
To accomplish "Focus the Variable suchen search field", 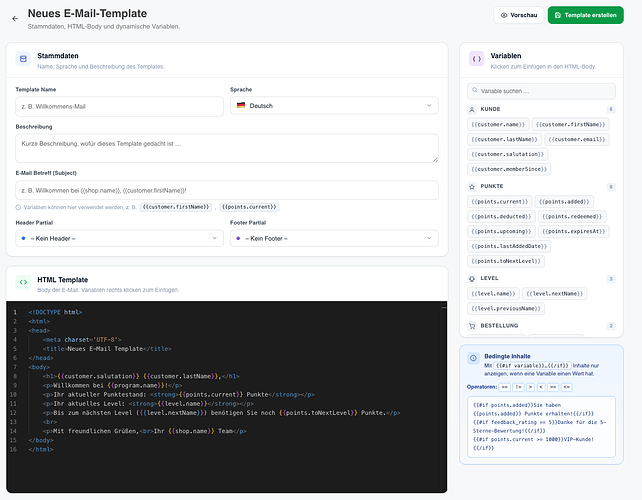I will point(541,91).
